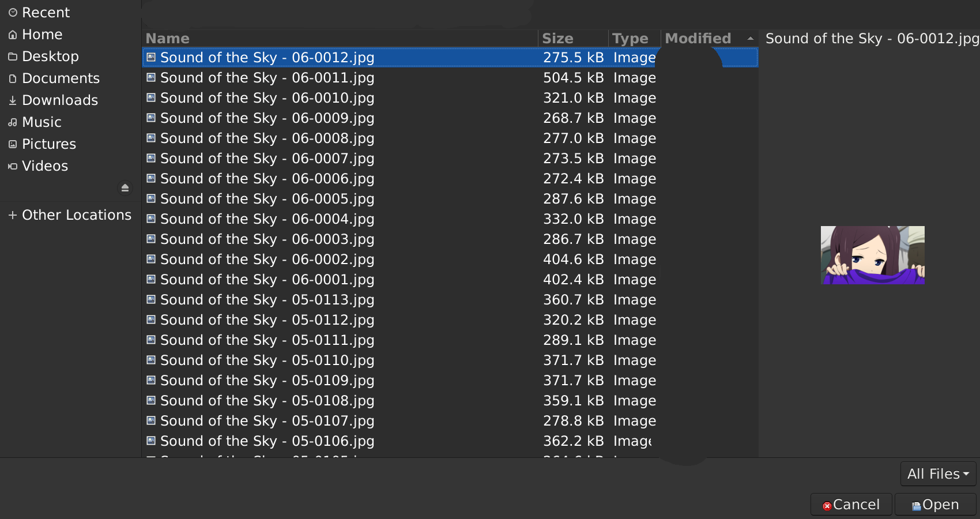The width and height of the screenshot is (980, 519).
Task: Click the Documents file icon in sidebar
Action: coord(13,78)
